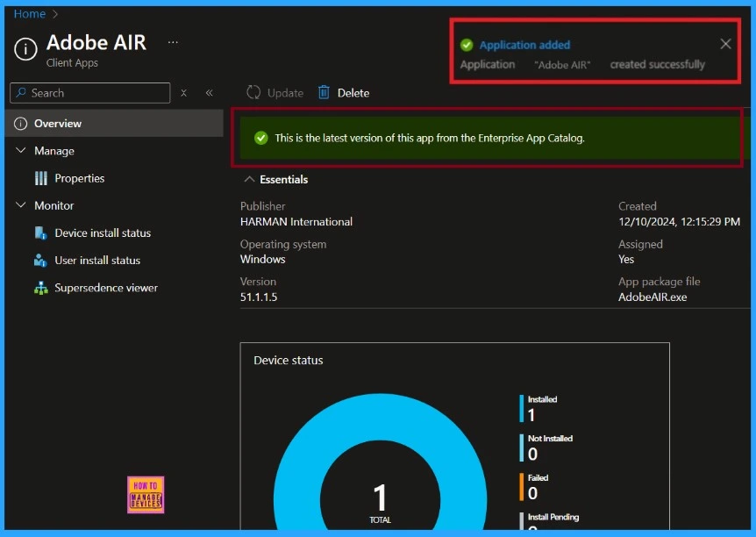The image size is (756, 537).
Task: Click the latest version banner check icon
Action: click(260, 138)
